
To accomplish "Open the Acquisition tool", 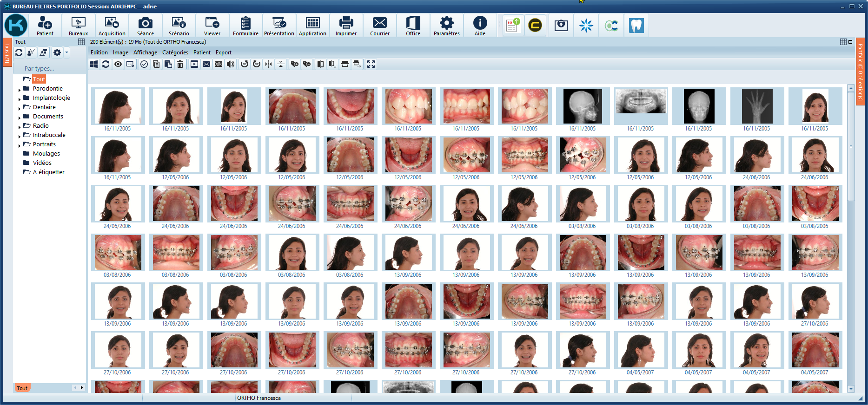I will click(112, 26).
